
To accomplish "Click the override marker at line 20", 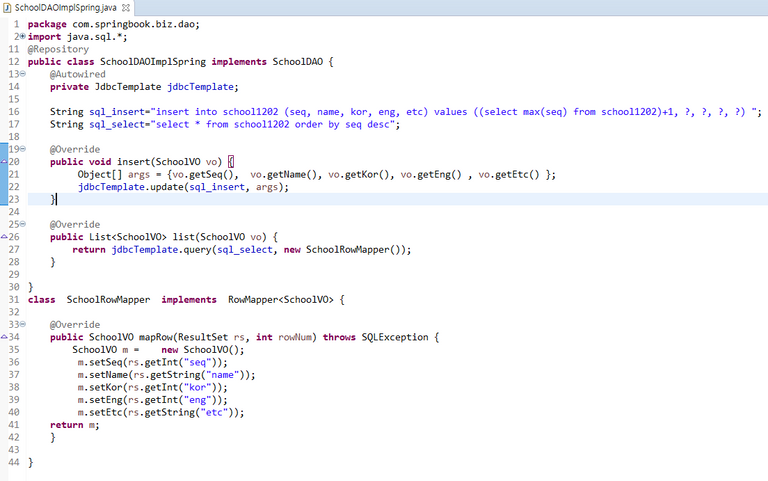I will click(4, 162).
